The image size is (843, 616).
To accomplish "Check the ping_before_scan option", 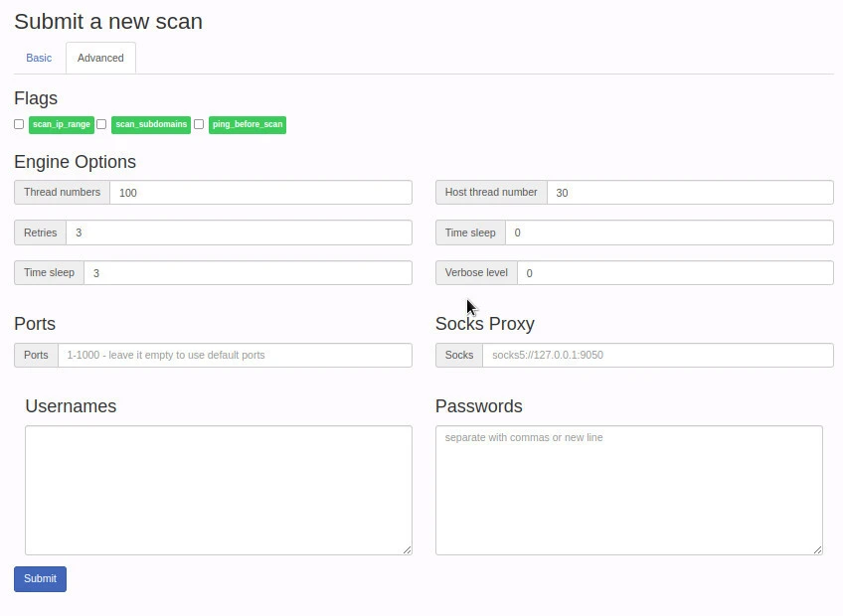I will tap(199, 124).
